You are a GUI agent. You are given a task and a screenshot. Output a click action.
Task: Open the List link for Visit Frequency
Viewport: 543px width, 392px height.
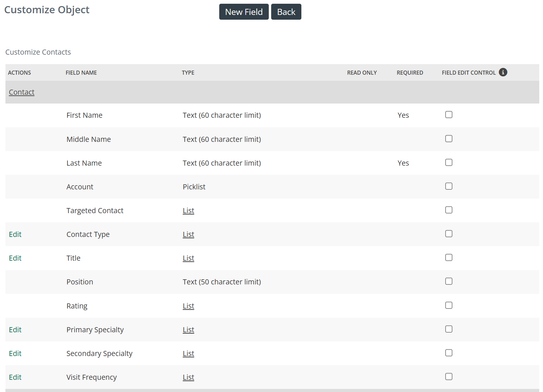188,377
